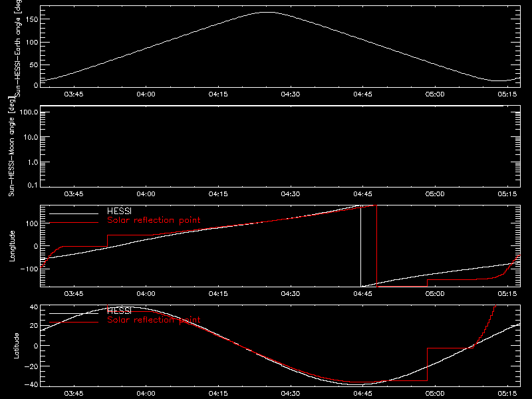Click the Sun-HESSI-Moon angle axis title
Viewport: 532px width, 399px height.
point(11,146)
